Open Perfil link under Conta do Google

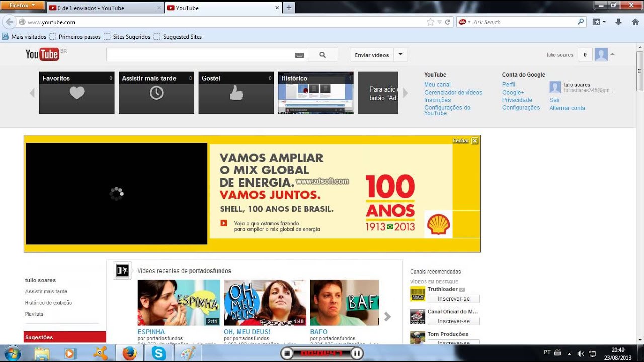(509, 85)
